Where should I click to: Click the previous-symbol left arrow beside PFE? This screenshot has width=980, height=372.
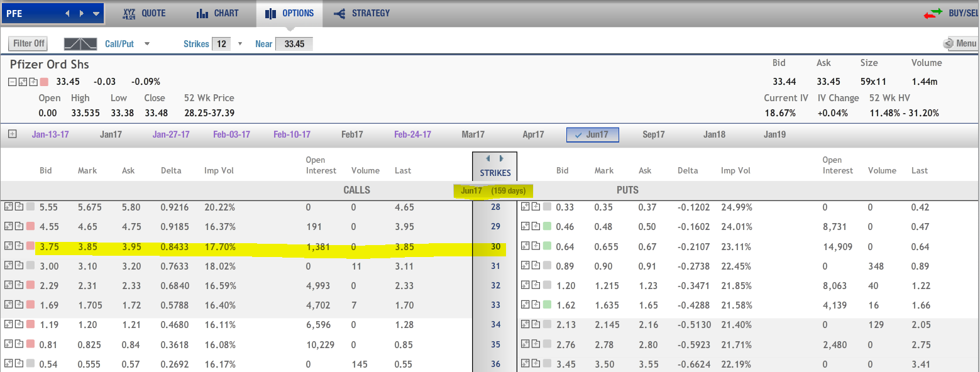pos(68,13)
